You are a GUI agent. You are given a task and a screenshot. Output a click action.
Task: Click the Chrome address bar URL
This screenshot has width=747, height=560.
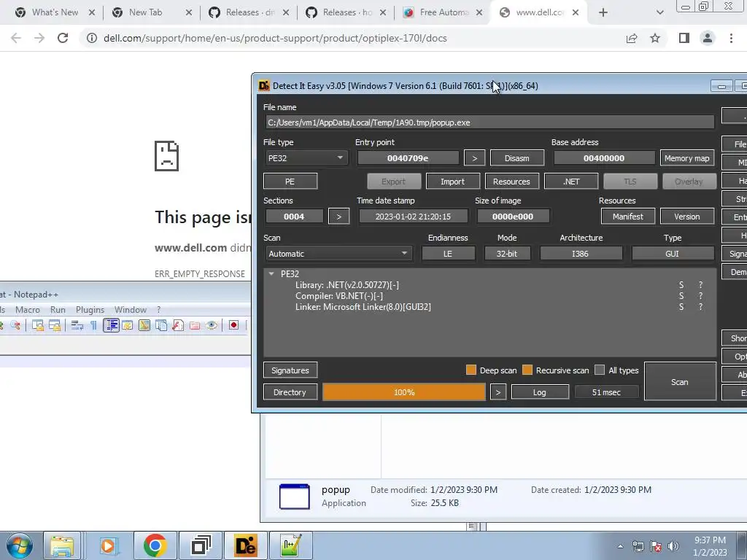click(x=275, y=38)
